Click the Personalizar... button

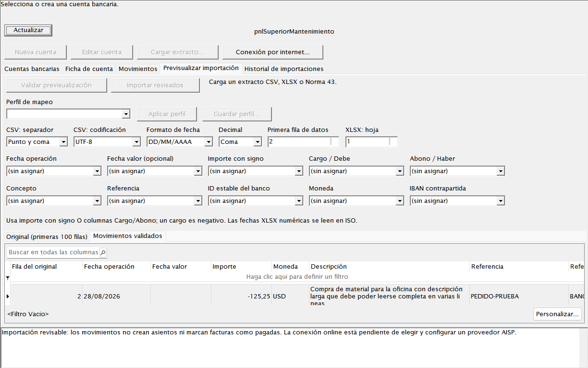[558, 314]
